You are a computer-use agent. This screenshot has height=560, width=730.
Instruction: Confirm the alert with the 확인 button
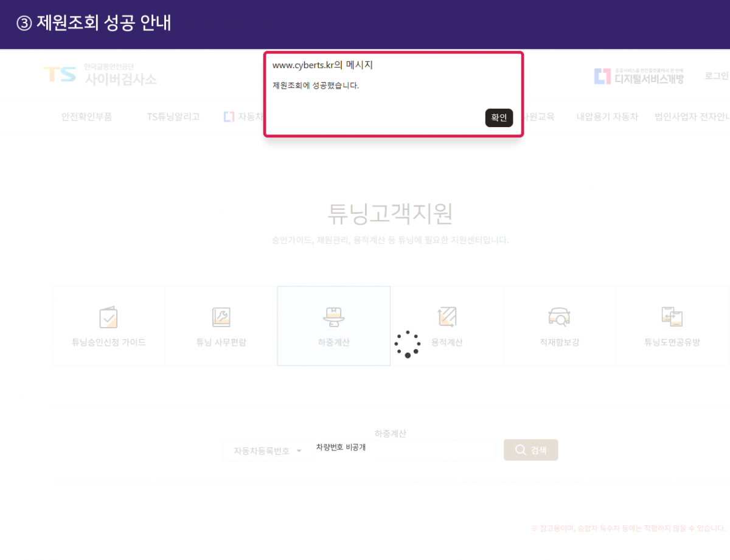tap(499, 118)
